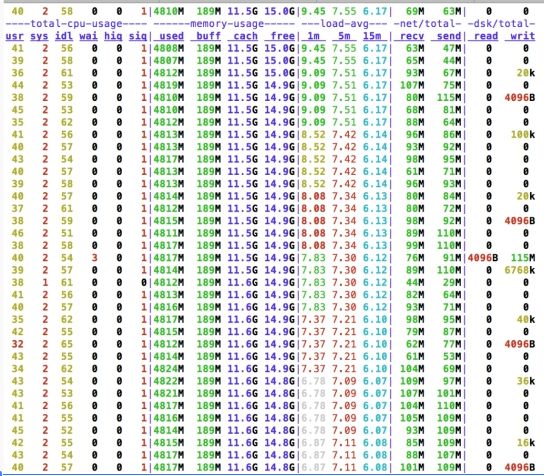Click the '1m' load average header
The width and height of the screenshot is (544, 476).
point(313,36)
